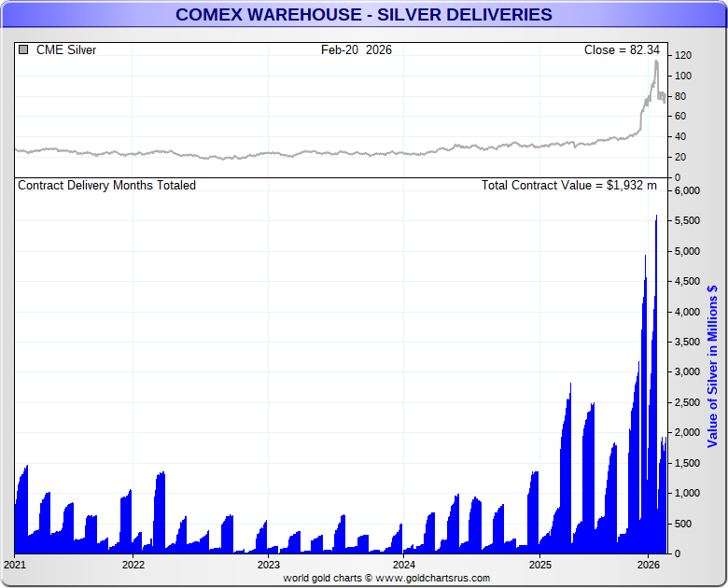Click the deliveries axis value '3,500'
The height and width of the screenshot is (588, 728).
point(687,342)
